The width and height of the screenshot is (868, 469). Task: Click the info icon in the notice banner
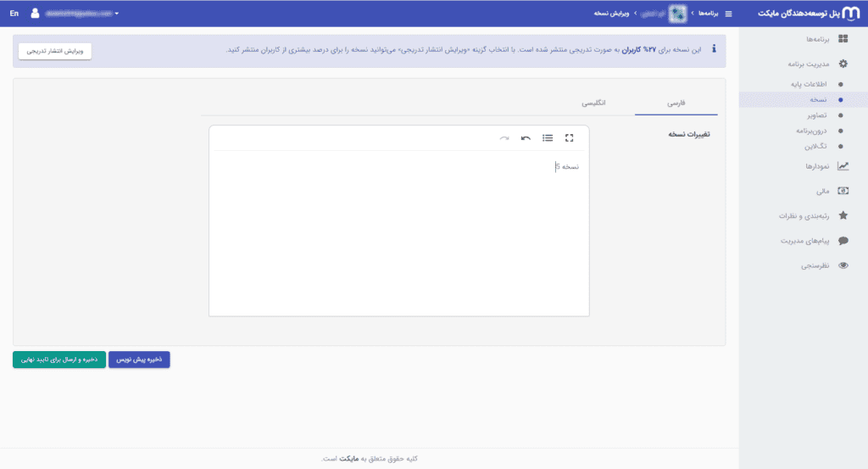(x=714, y=48)
